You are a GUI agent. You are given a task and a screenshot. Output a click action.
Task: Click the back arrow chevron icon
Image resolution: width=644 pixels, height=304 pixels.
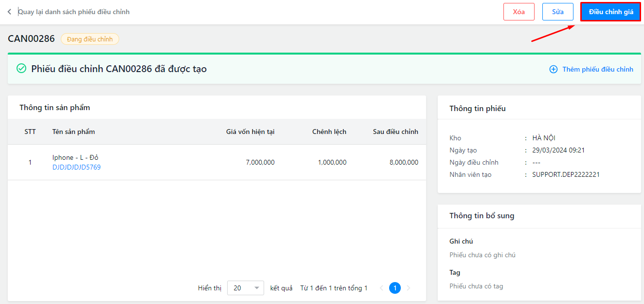click(9, 12)
